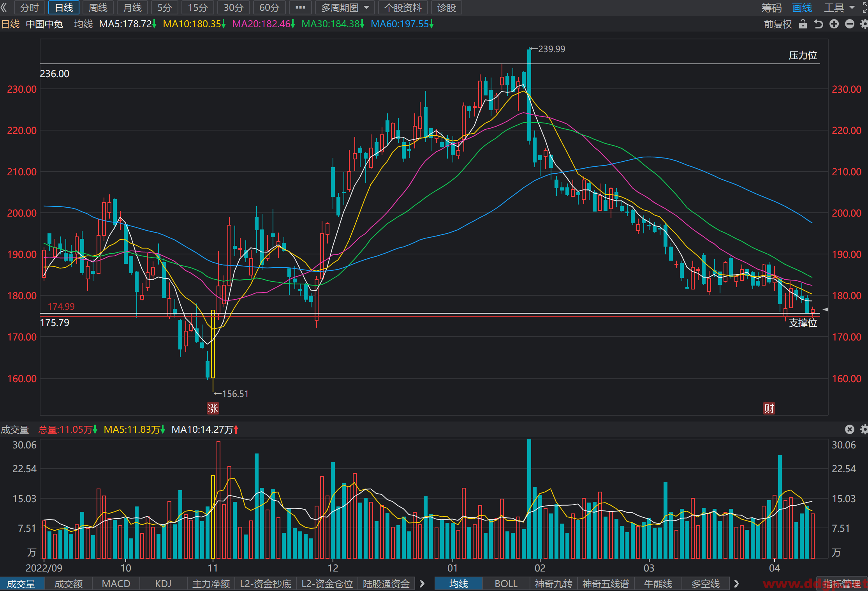Open chart settings gear beside zoom icons
This screenshot has width=868, height=591.
[864, 24]
